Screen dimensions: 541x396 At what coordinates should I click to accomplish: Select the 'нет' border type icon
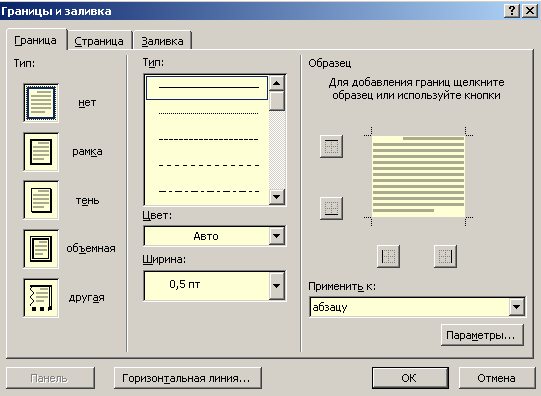(41, 103)
